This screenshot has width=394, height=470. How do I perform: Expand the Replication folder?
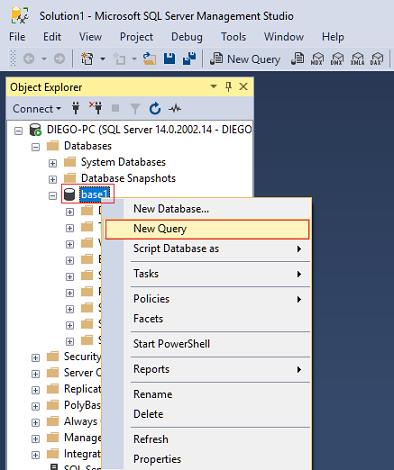[35, 390]
